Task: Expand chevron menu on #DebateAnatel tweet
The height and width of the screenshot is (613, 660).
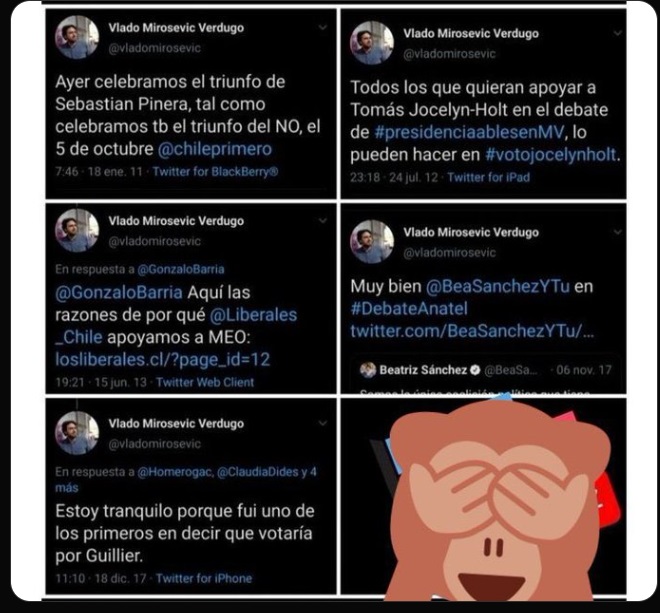Action: tap(617, 232)
